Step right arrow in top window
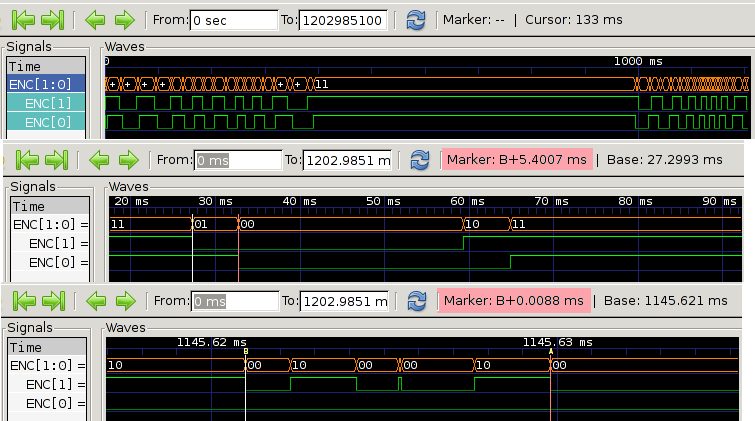This screenshot has height=421, width=755. click(x=125, y=20)
